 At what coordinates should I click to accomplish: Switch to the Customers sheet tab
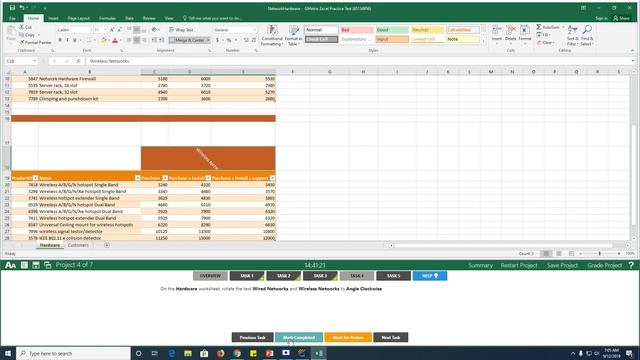tap(78, 245)
